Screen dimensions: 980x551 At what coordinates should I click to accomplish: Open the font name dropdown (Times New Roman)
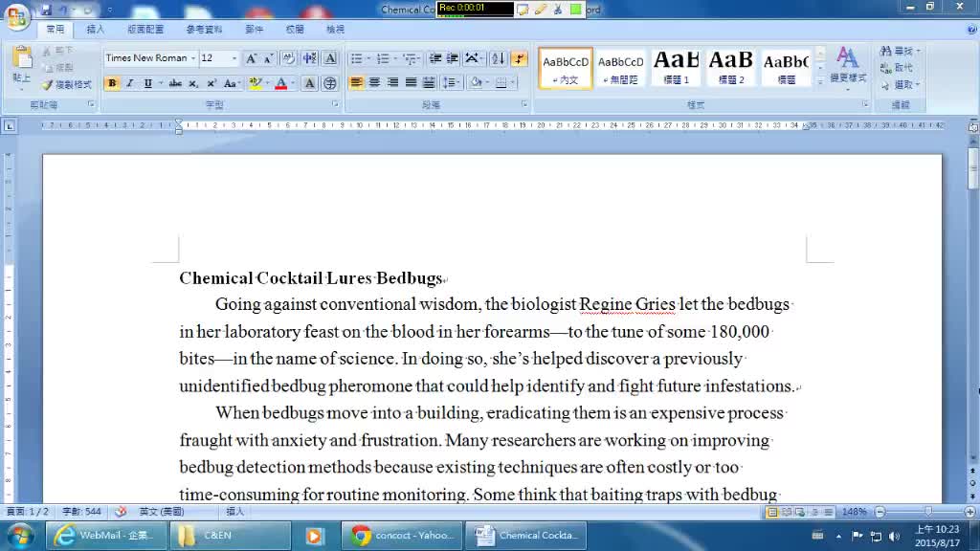[193, 58]
